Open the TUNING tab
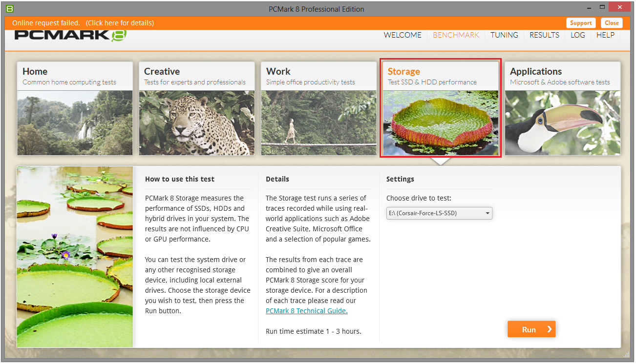The image size is (636, 364). pos(505,35)
